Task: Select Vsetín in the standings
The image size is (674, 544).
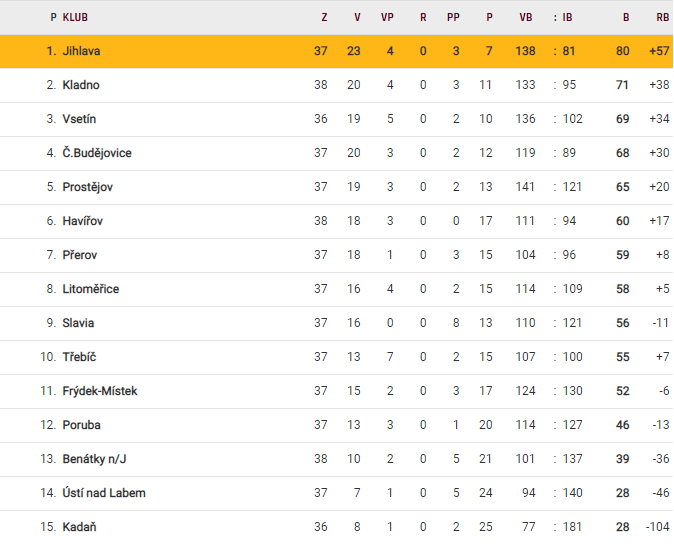Action: 79,119
